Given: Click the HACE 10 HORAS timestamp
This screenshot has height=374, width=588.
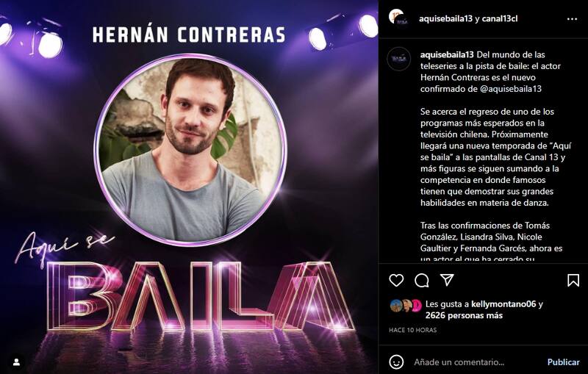Looking at the screenshot, I should (412, 330).
